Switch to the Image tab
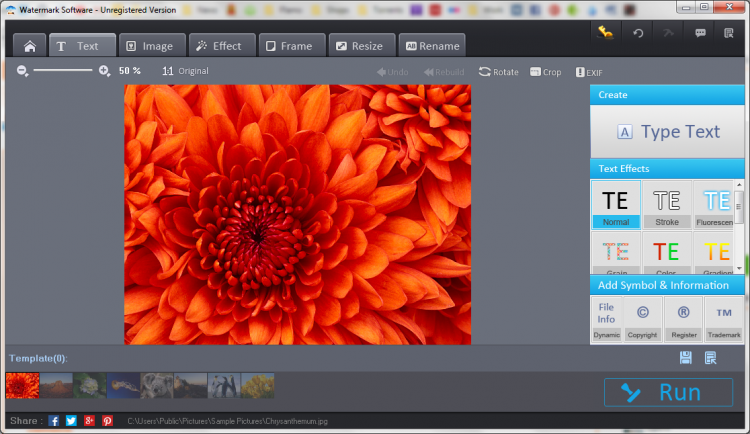Image resolution: width=750 pixels, height=434 pixels. [x=151, y=45]
